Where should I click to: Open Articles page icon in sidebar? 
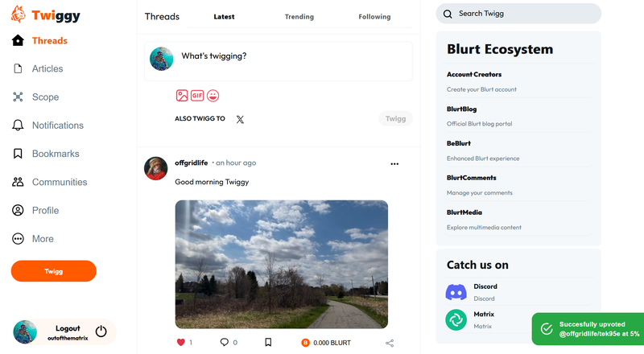pyautogui.click(x=18, y=68)
